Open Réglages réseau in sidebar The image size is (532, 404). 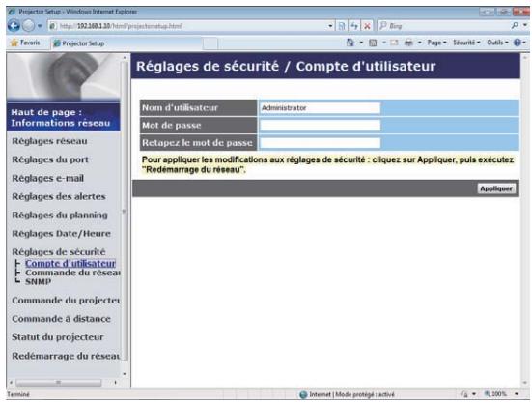49,141
